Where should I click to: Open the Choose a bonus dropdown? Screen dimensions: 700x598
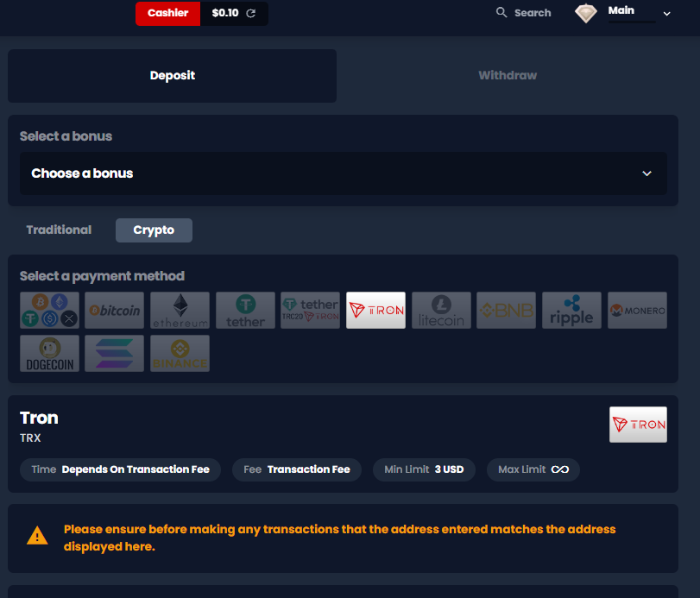(344, 173)
